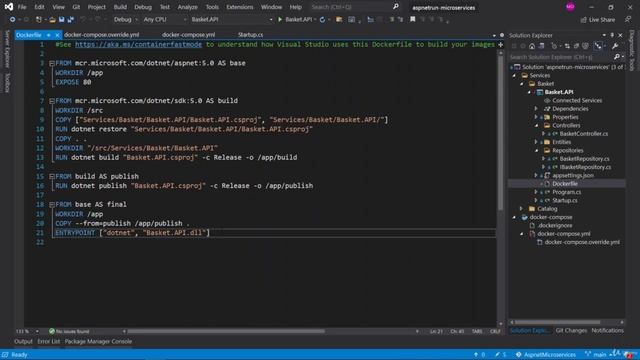640x360 pixels.
Task: Select Connected Services node
Action: tap(577, 100)
